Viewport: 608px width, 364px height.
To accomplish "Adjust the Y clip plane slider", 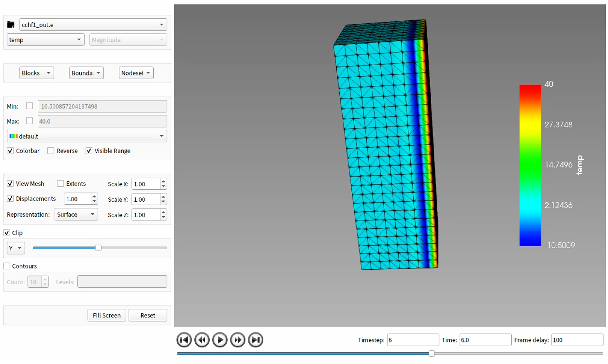I will [x=98, y=247].
